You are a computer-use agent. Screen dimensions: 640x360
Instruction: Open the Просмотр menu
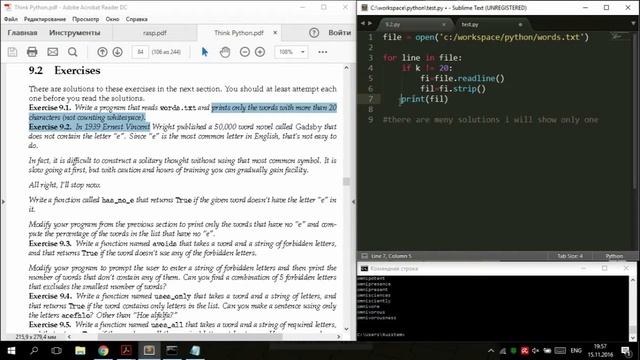(x=86, y=19)
